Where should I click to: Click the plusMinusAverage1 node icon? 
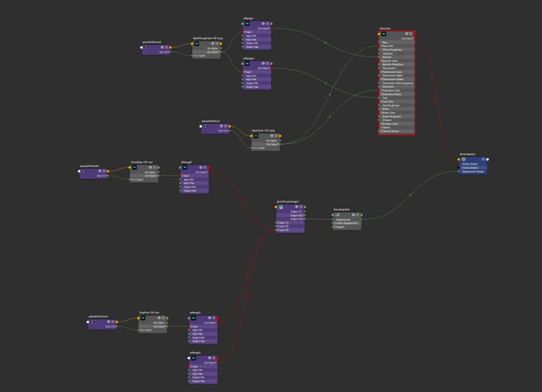(281, 207)
